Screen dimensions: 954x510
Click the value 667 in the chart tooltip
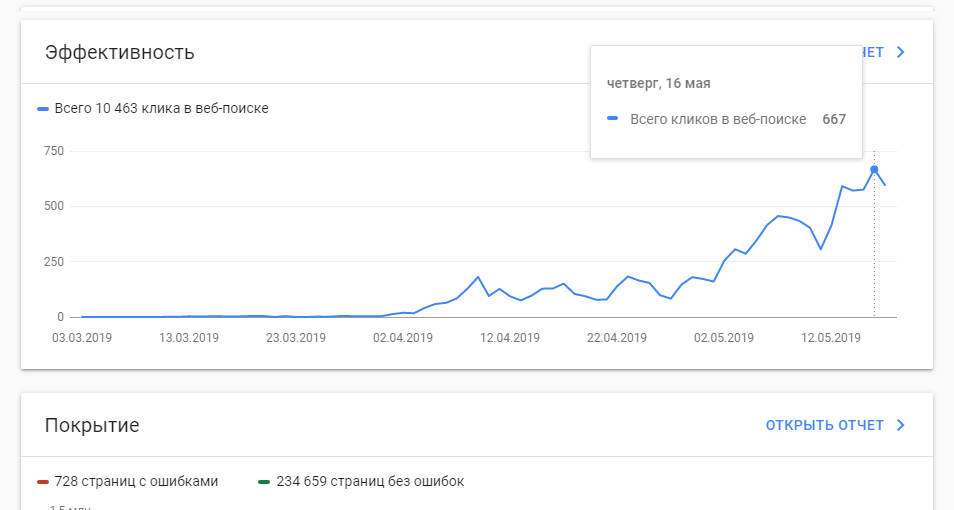(x=834, y=119)
